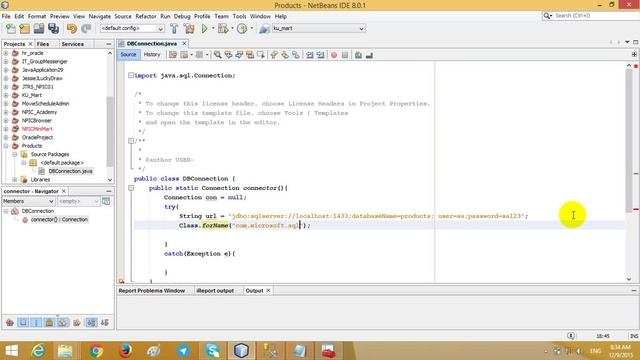
Task: Open the default config dropdown
Action: 132,29
